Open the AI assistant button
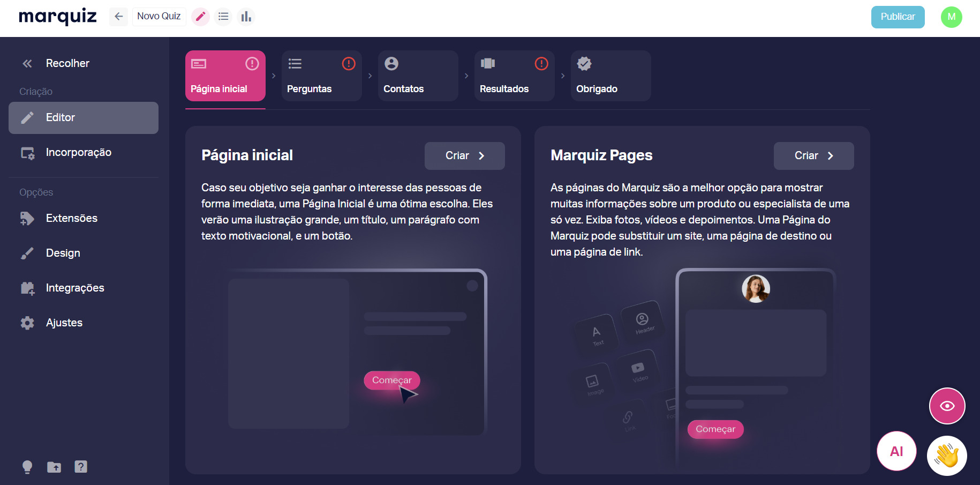 pos(896,451)
